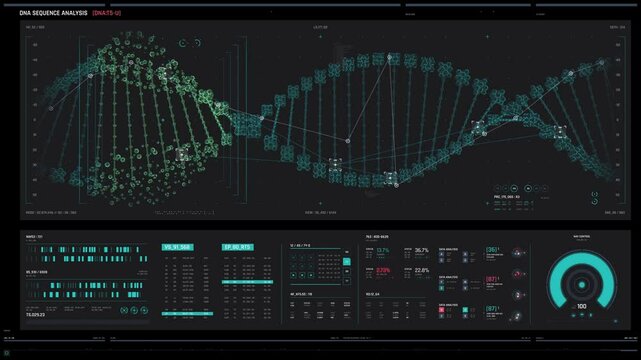Click the lower rotate icon near the DNA view's bottom-right
641x360 pixels.
[x=595, y=201]
